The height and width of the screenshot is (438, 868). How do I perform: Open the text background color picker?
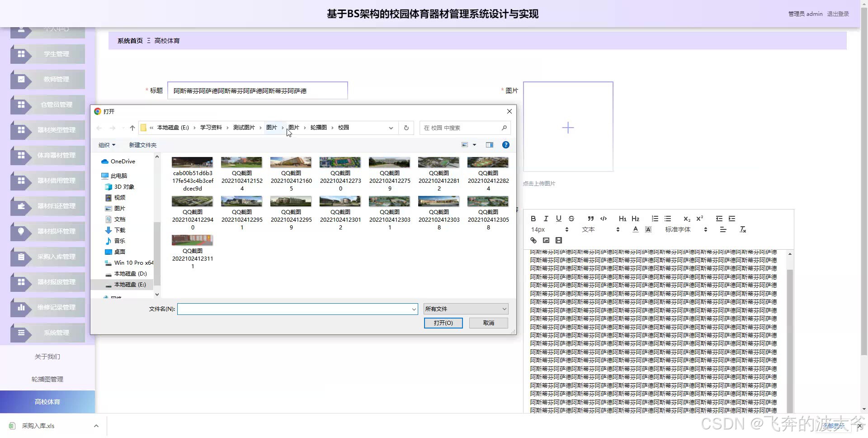pos(648,230)
